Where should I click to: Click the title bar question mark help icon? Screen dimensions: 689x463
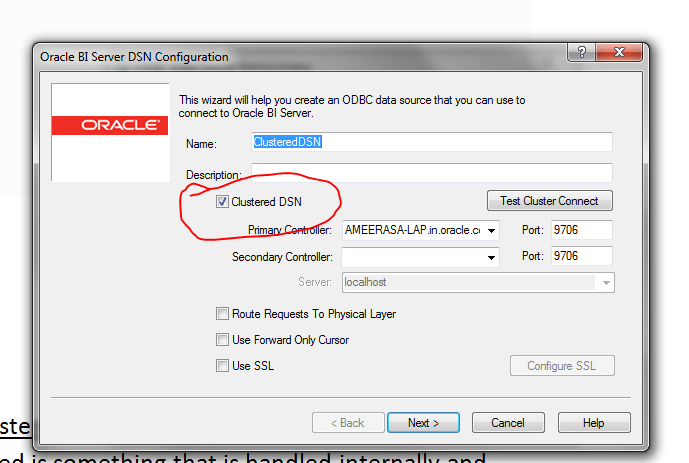[581, 52]
